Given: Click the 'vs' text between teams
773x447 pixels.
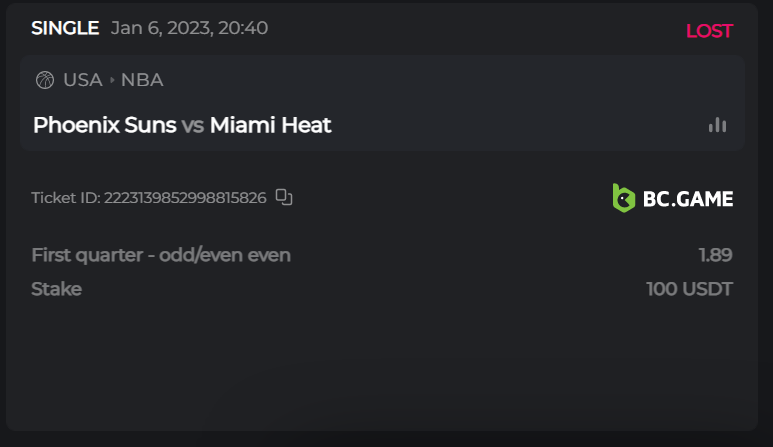Looking at the screenshot, I should click(193, 125).
